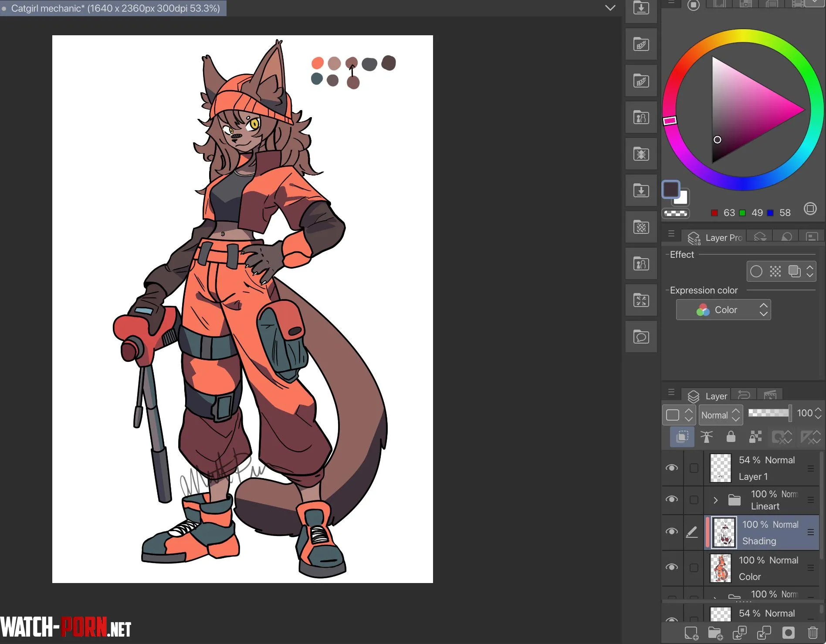The height and width of the screenshot is (644, 826).
Task: Collapse the Expression color section
Action: pyautogui.click(x=667, y=290)
